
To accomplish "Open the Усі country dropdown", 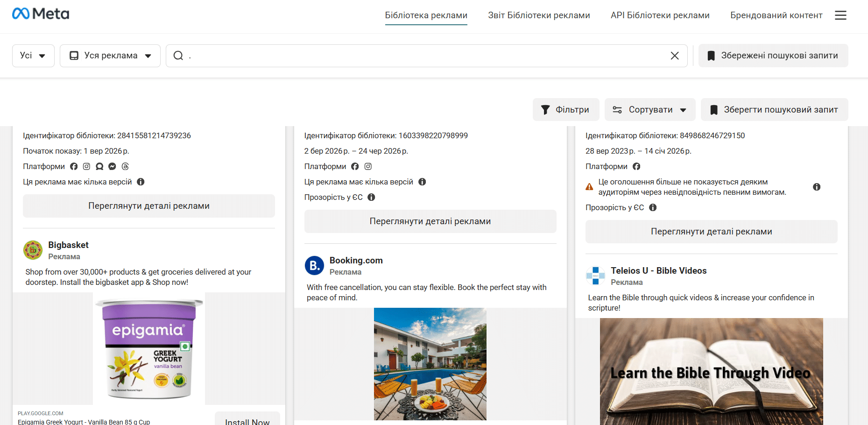I will (33, 56).
